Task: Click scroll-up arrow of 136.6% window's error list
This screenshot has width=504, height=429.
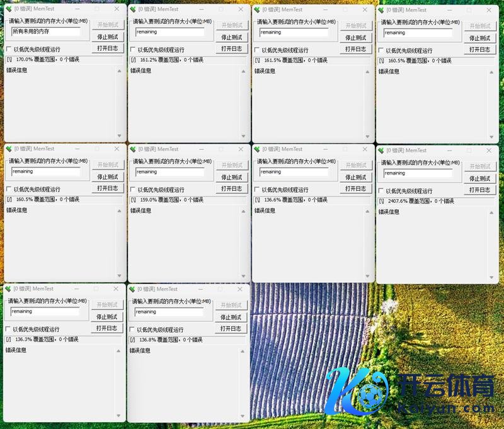Action: tap(367, 211)
